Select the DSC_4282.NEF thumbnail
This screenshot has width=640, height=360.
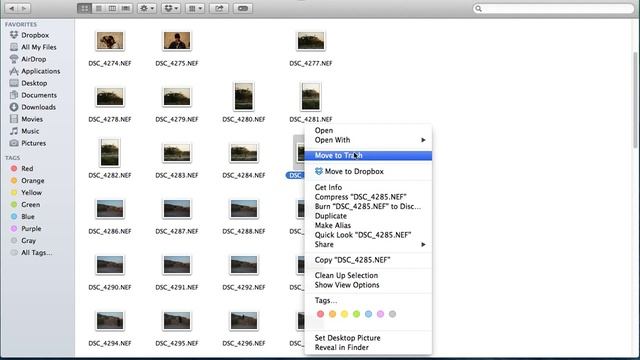(110, 153)
